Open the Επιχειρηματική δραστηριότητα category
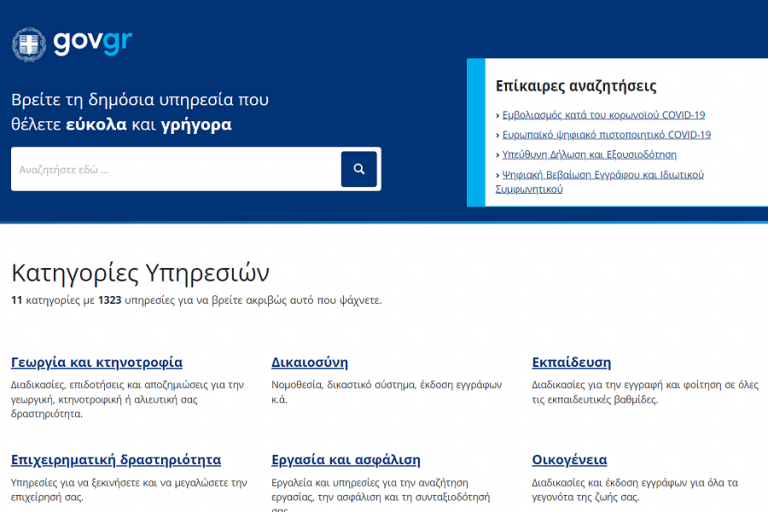768x512 pixels. tap(116, 460)
